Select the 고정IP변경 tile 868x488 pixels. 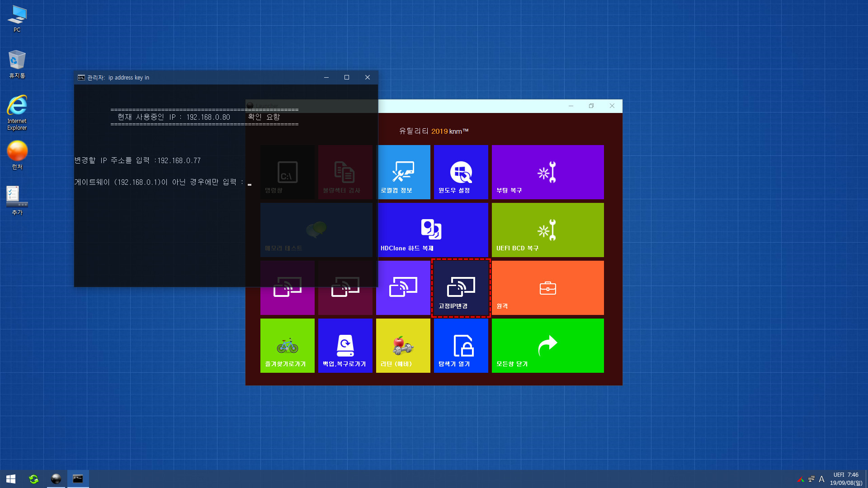461,288
